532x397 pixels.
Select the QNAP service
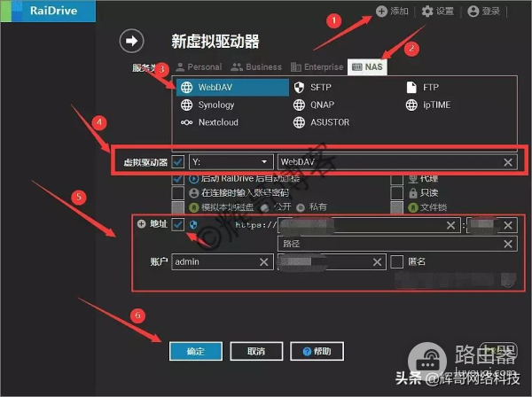pyautogui.click(x=314, y=105)
